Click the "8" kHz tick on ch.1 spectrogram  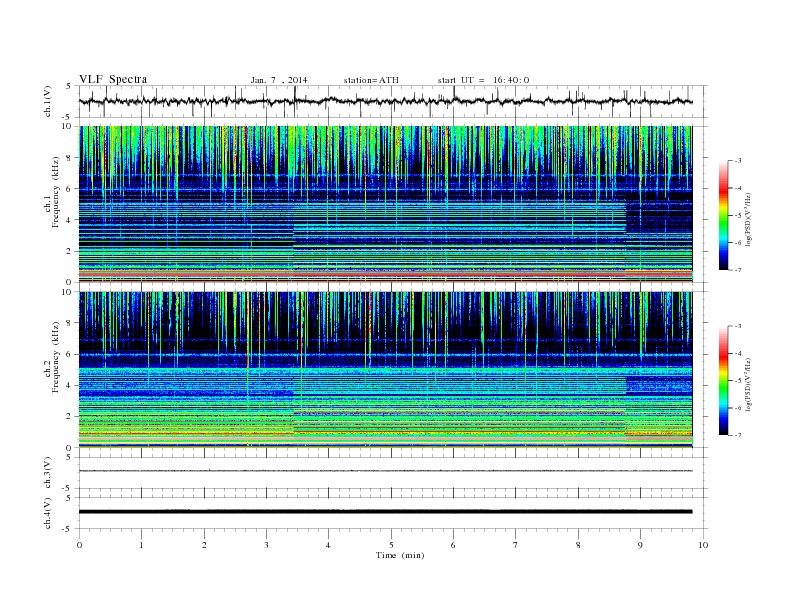point(70,158)
